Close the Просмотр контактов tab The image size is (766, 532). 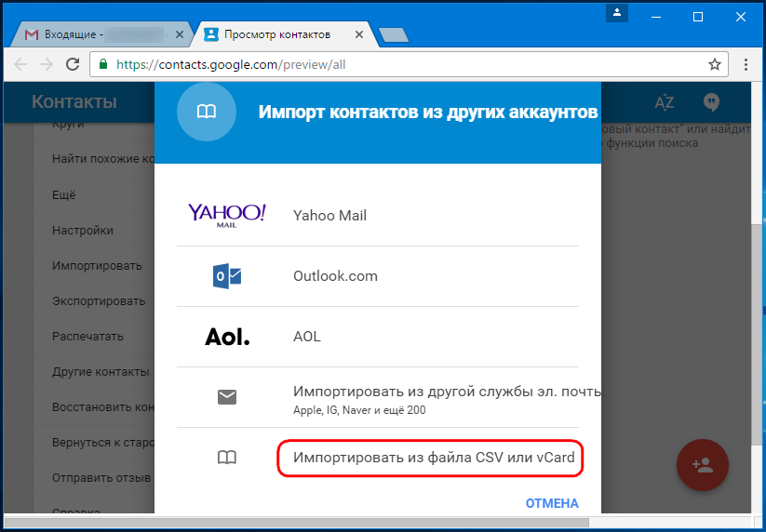(x=359, y=34)
